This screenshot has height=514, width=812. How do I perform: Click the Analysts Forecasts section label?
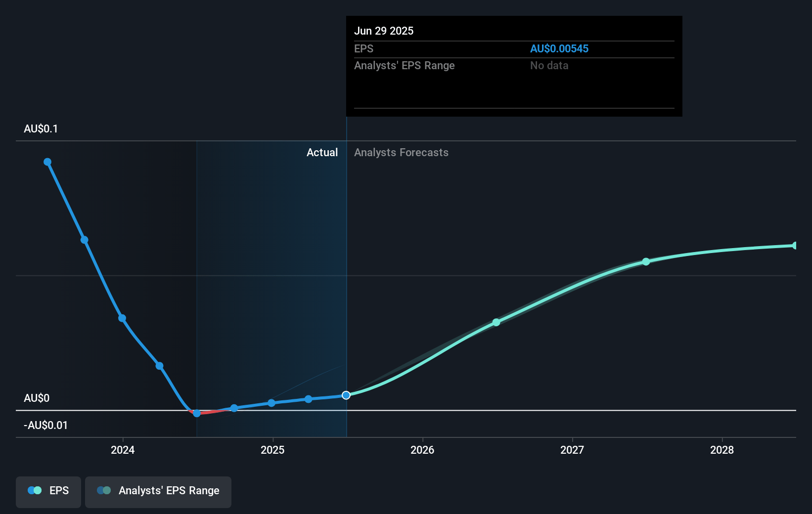pos(401,153)
